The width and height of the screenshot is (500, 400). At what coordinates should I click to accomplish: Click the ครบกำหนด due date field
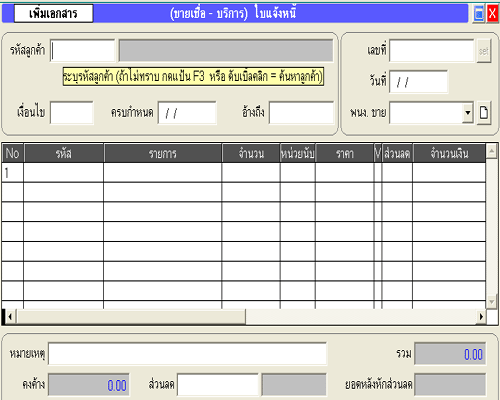[x=187, y=113]
